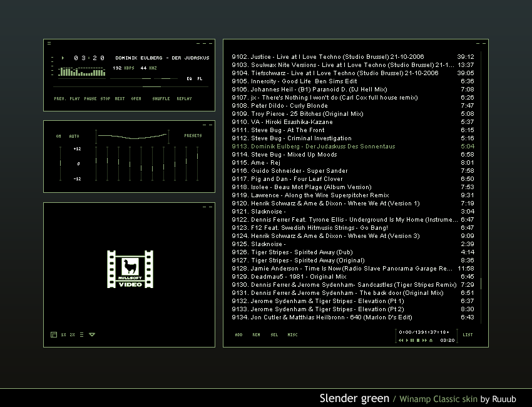Select track 9119 Lawrence - Along the Wire
This screenshot has width=532, height=407.
353,195
